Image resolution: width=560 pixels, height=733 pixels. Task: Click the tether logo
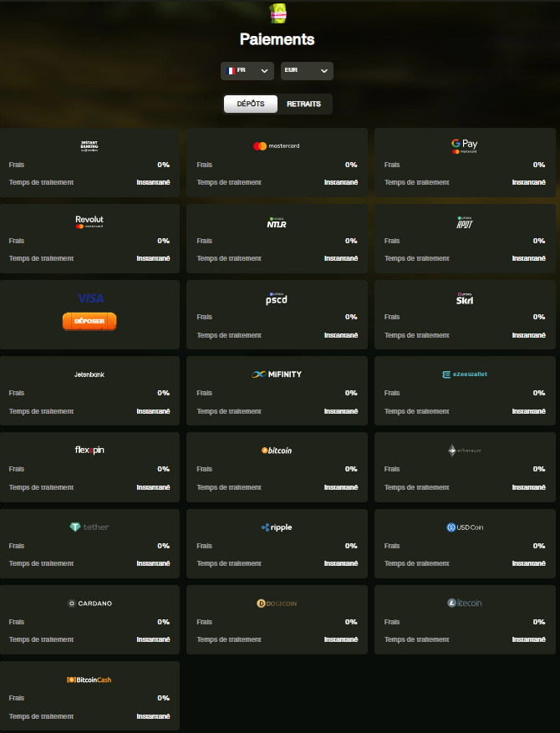tap(89, 527)
